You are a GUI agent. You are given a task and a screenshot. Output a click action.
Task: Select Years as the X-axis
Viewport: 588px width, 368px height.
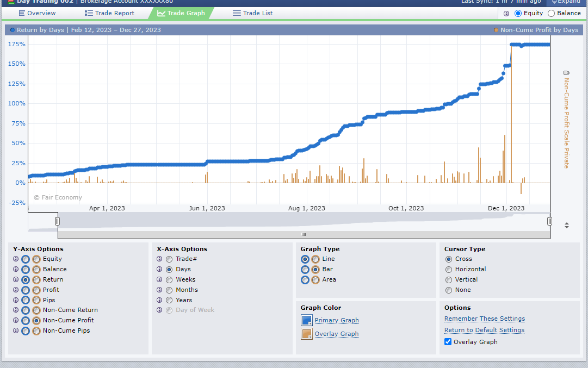tap(169, 300)
